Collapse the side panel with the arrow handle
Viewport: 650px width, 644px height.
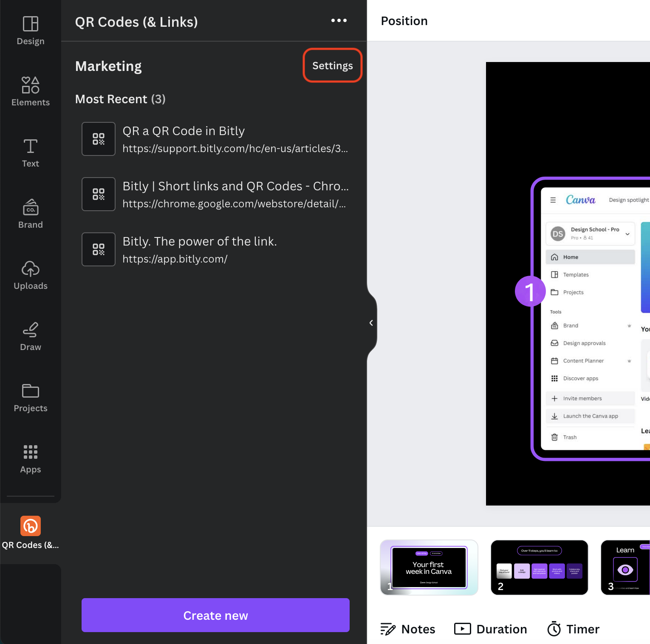[x=371, y=323]
